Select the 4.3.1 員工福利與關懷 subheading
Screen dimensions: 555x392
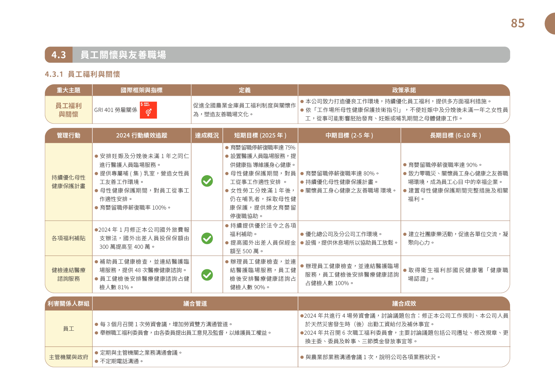point(83,74)
